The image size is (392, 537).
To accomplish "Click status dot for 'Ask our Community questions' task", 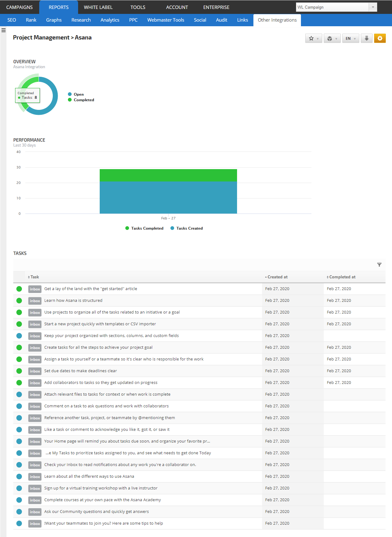I will (19, 512).
